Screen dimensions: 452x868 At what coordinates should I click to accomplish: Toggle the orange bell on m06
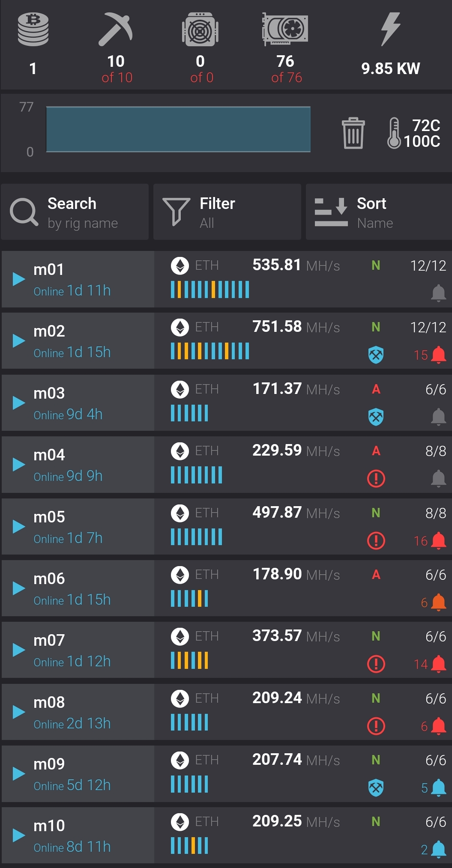tap(438, 602)
